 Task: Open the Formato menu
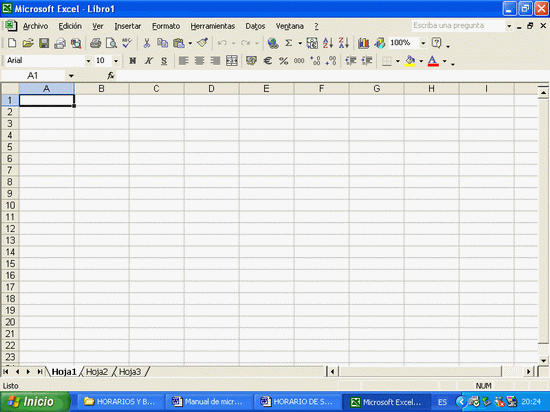[166, 26]
